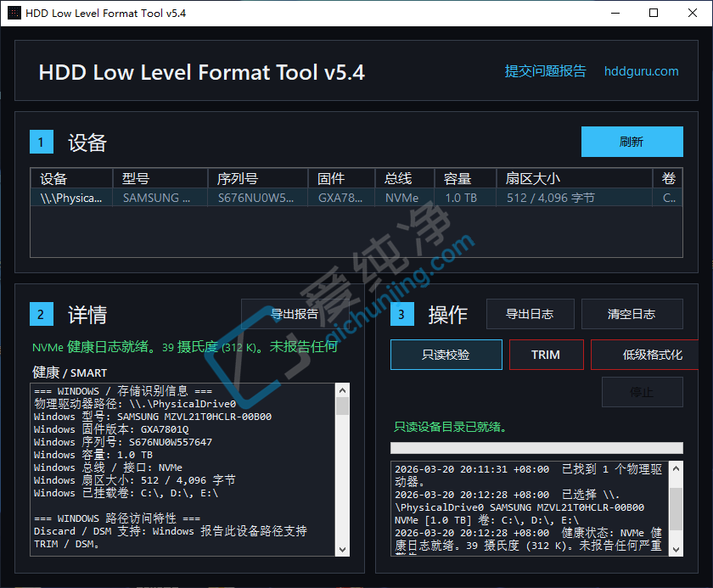Image resolution: width=713 pixels, height=588 pixels.
Task: Click the GXA78... firmware cell
Action: 341,198
